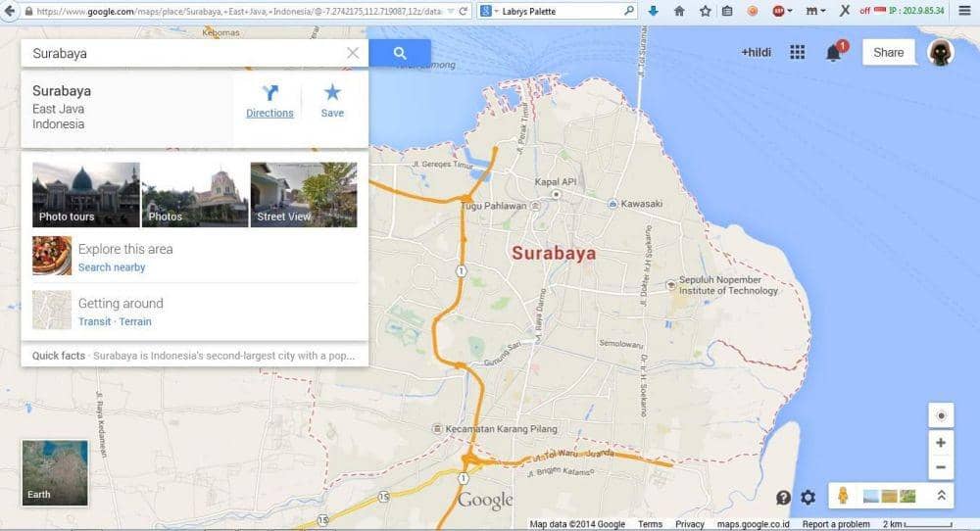The image size is (980, 531).
Task: Reload the page with refresh icon
Action: click(464, 11)
